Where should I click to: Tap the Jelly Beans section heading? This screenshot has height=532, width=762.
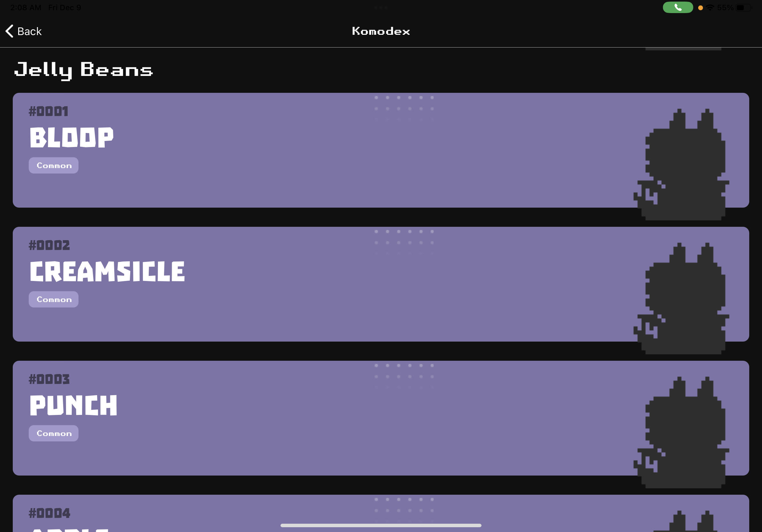tap(83, 70)
